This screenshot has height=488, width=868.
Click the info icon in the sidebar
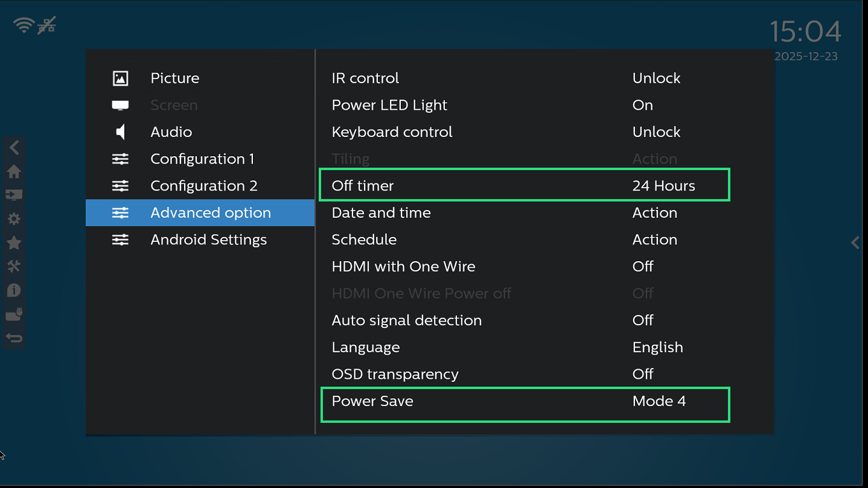[x=14, y=291]
